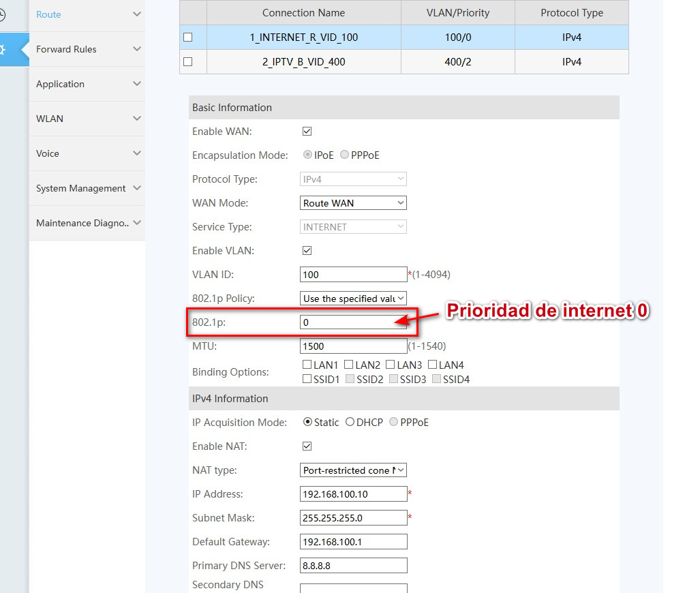Screen dimensions: 700x593
Task: Open the WAN Mode dropdown
Action: (353, 203)
